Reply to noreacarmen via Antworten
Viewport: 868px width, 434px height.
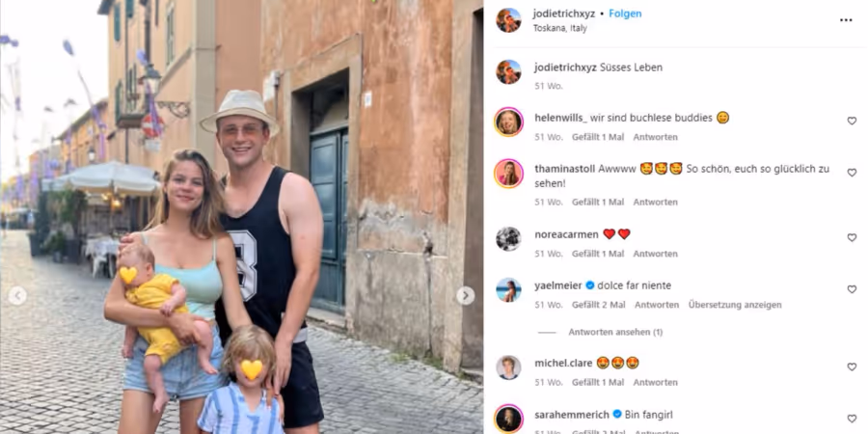(x=656, y=254)
